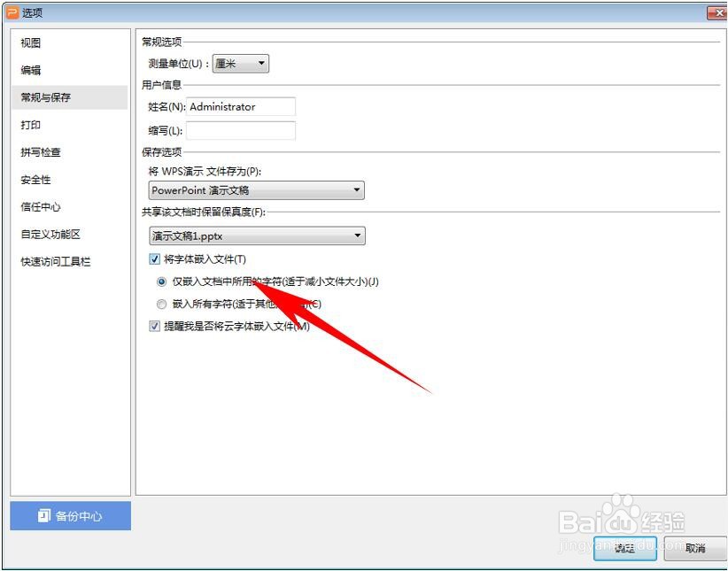
Task: Cancel the dialog with 取消
Action: [x=695, y=548]
